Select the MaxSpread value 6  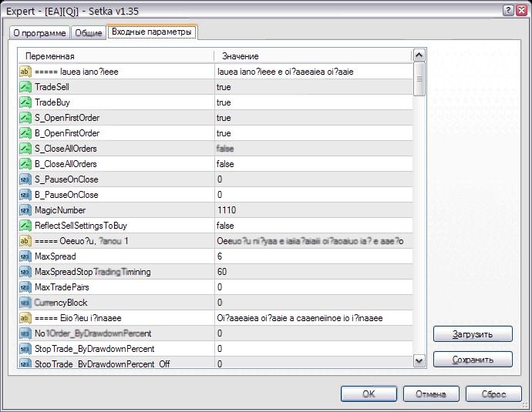point(220,256)
